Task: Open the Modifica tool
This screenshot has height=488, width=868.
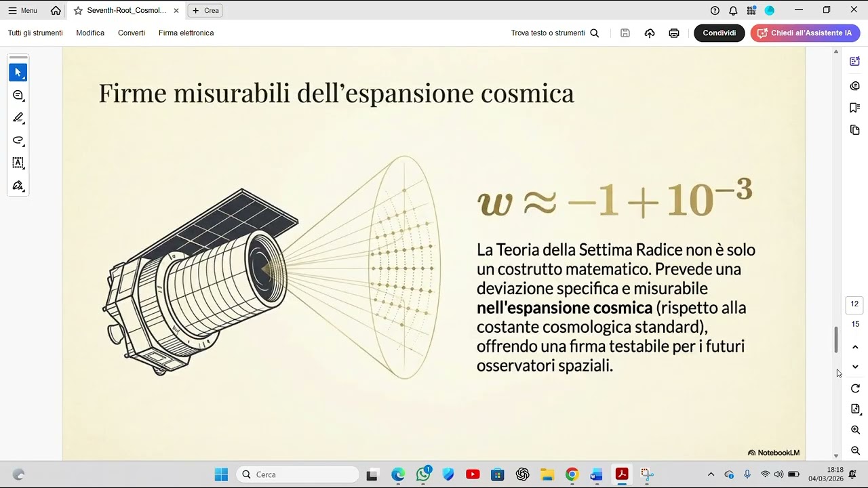Action: point(90,33)
